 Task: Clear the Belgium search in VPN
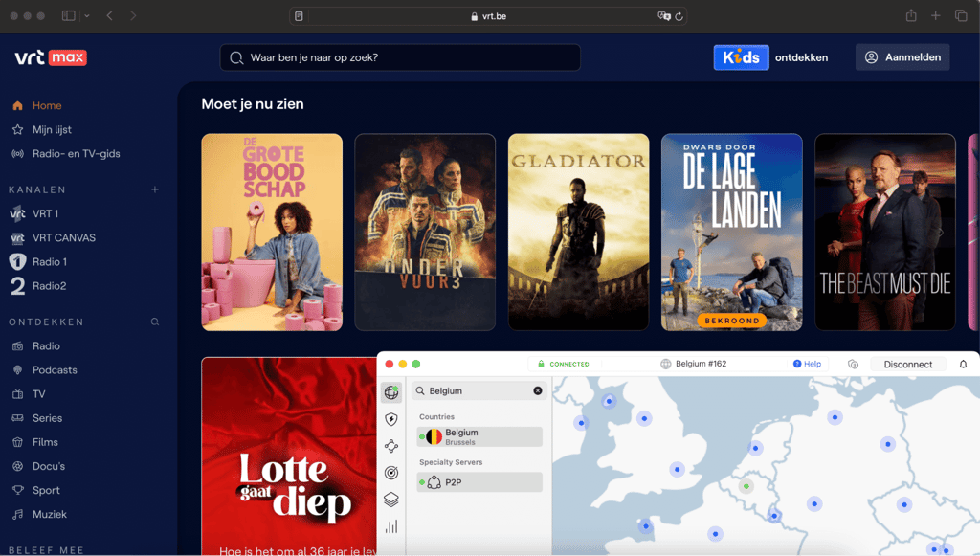tap(538, 390)
